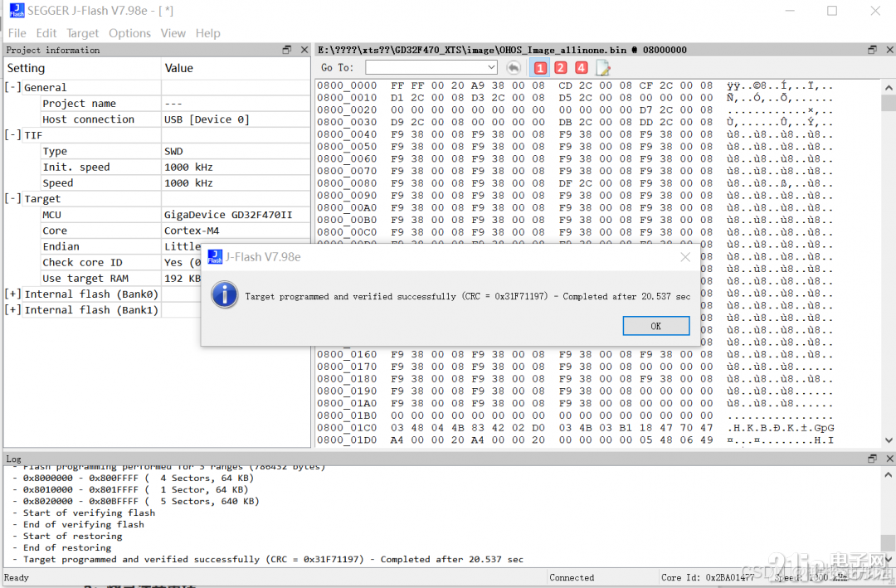This screenshot has width=896, height=588.
Task: Undock the Project information panel
Action: pyautogui.click(x=287, y=50)
